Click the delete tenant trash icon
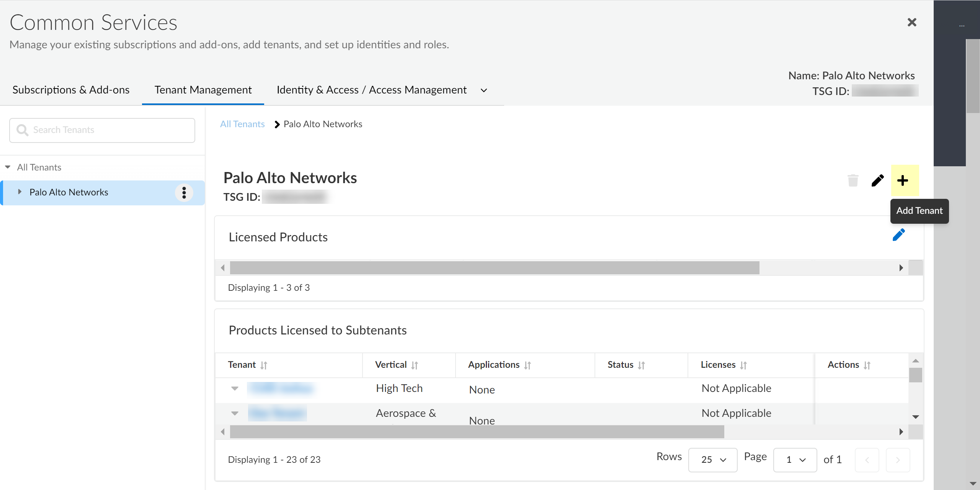980x490 pixels. [x=853, y=180]
